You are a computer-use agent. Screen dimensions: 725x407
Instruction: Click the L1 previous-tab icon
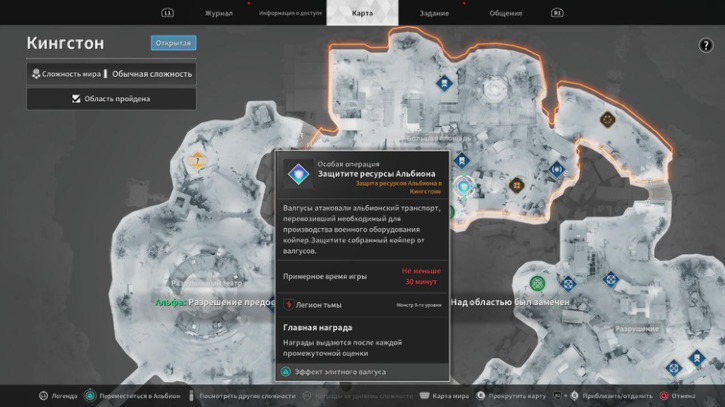167,13
